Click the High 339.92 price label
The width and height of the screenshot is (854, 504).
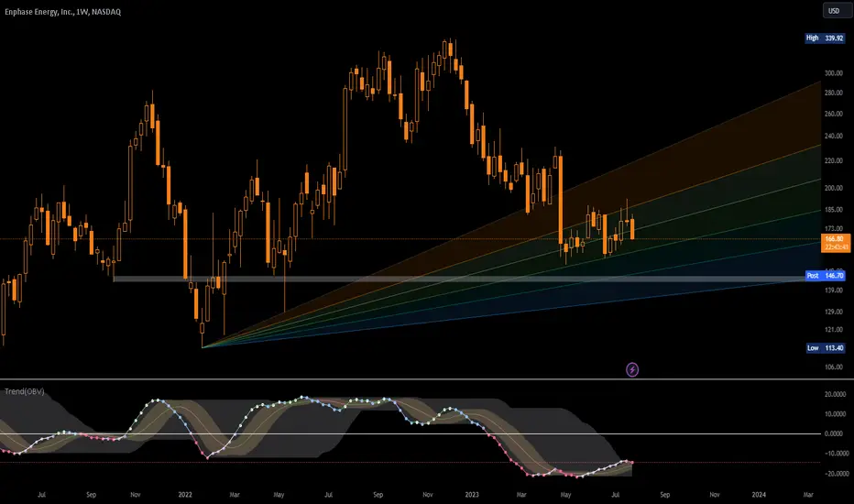coord(826,38)
